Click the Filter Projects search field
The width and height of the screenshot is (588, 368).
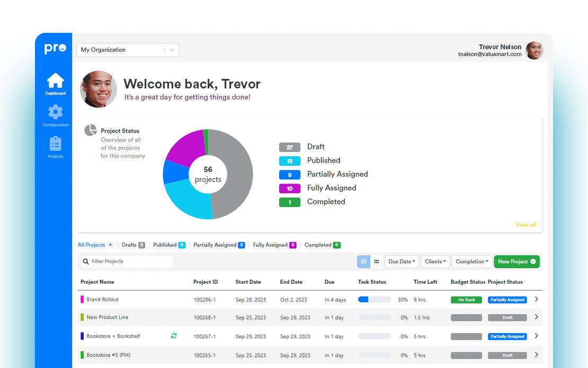pos(130,262)
